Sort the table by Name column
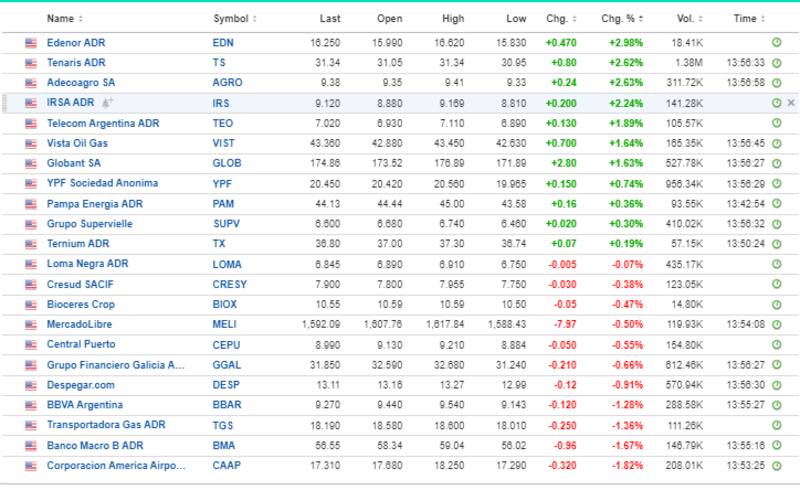The image size is (800, 490). (65, 19)
